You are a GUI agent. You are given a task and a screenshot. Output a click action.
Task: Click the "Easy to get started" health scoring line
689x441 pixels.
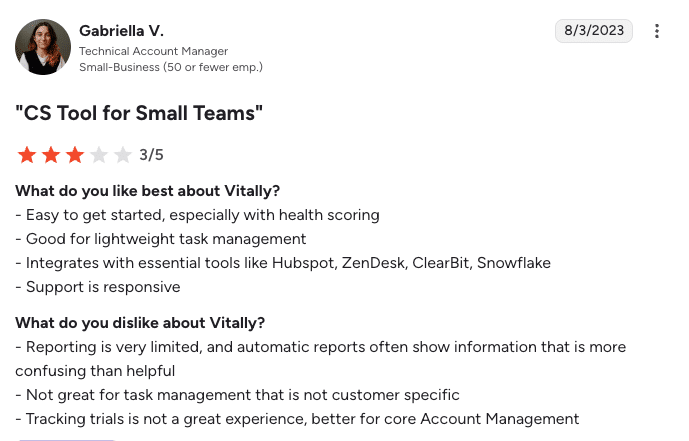pyautogui.click(x=197, y=215)
